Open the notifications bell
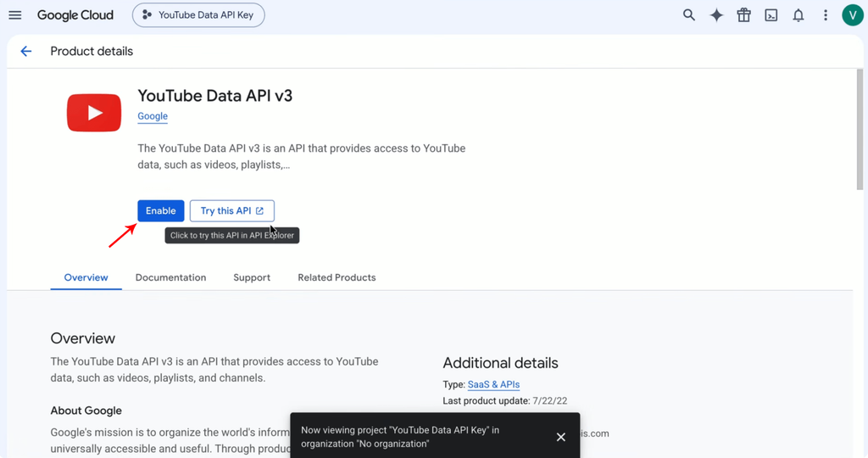The height and width of the screenshot is (458, 868). (798, 15)
